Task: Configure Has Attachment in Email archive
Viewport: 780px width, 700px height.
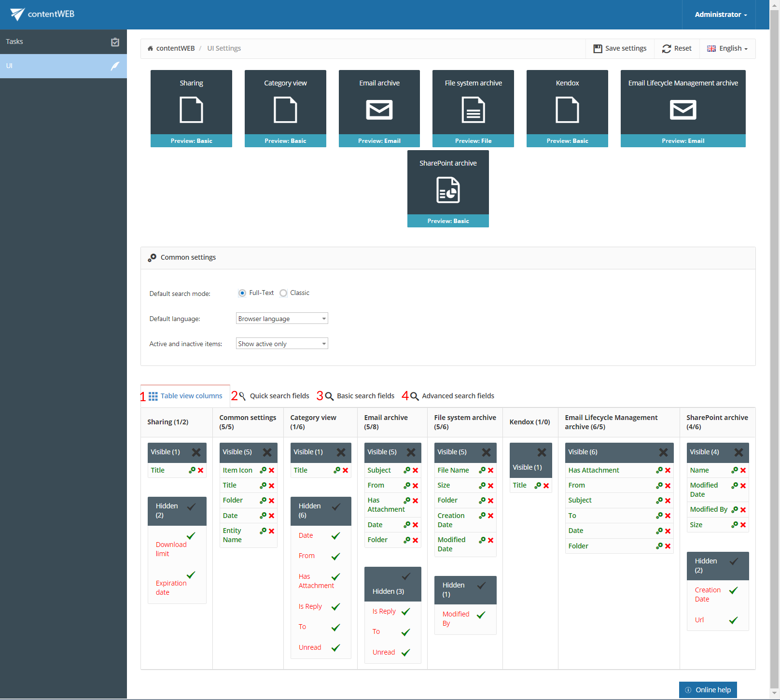Action: pos(407,501)
